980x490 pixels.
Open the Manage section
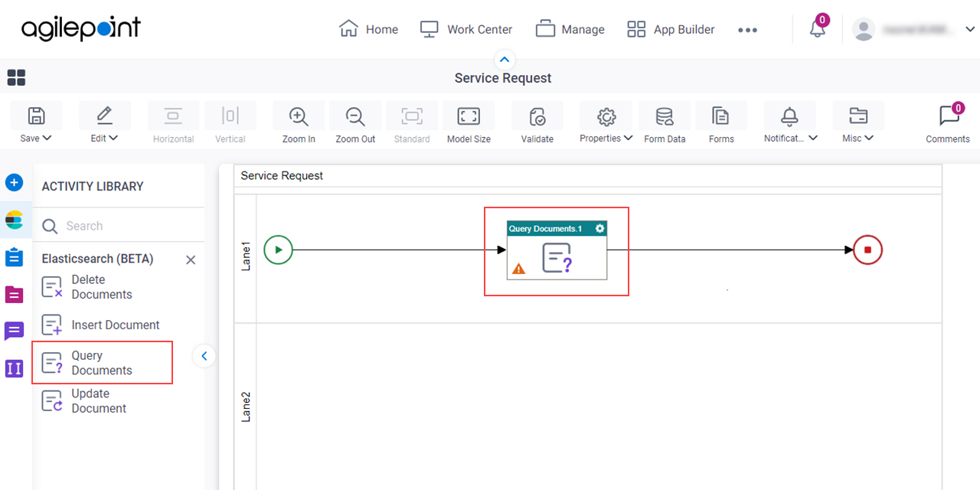tap(570, 29)
